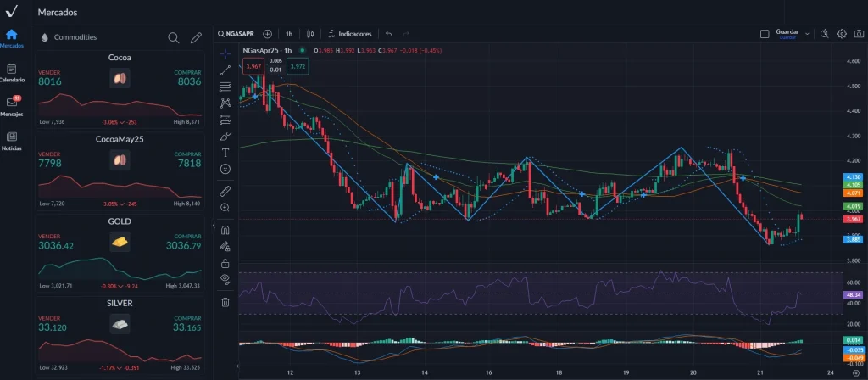Screen dimensions: 868x380
Task: Select the trend line drawing tool
Action: pyautogui.click(x=225, y=70)
